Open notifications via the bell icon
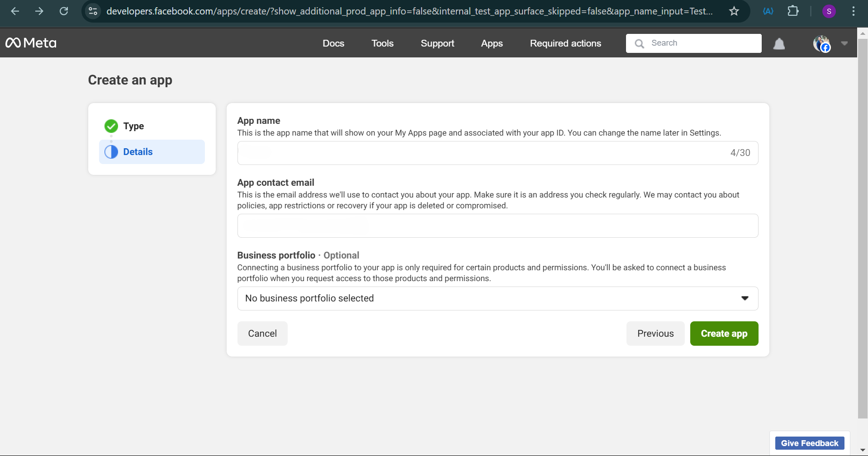This screenshot has width=868, height=456. (x=779, y=43)
